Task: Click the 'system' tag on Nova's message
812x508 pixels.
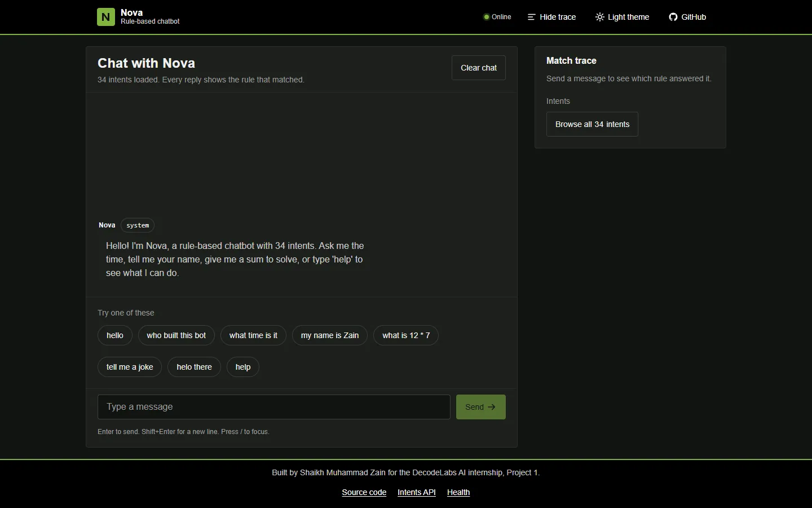Action: tap(138, 225)
